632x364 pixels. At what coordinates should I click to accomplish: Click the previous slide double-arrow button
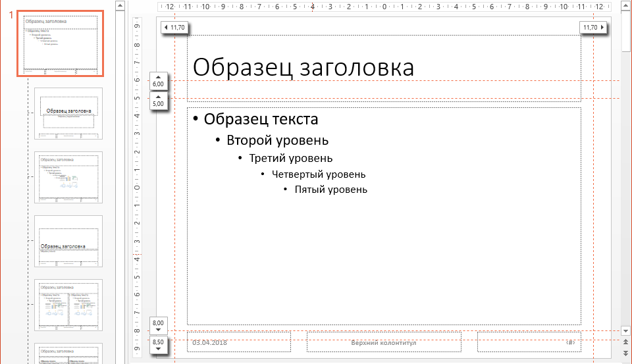tap(625, 342)
